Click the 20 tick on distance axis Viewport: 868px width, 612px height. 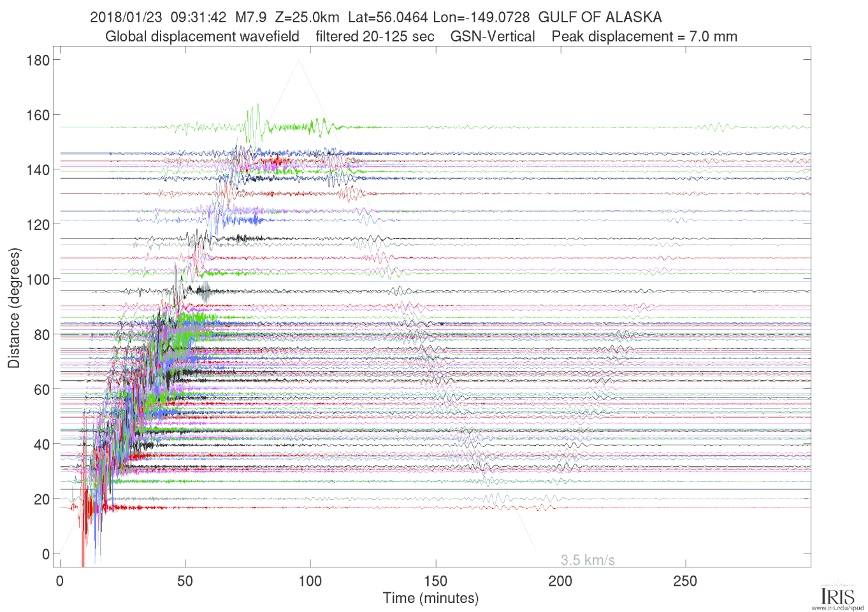click(41, 499)
